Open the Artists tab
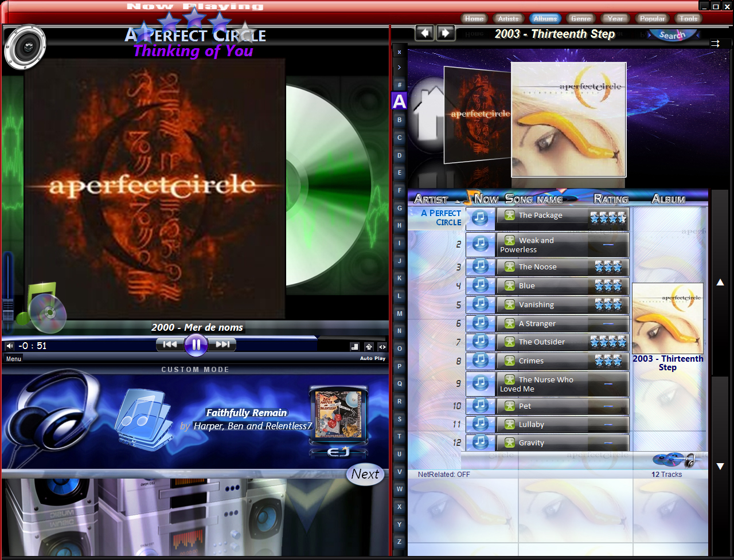This screenshot has height=560, width=734. (508, 18)
